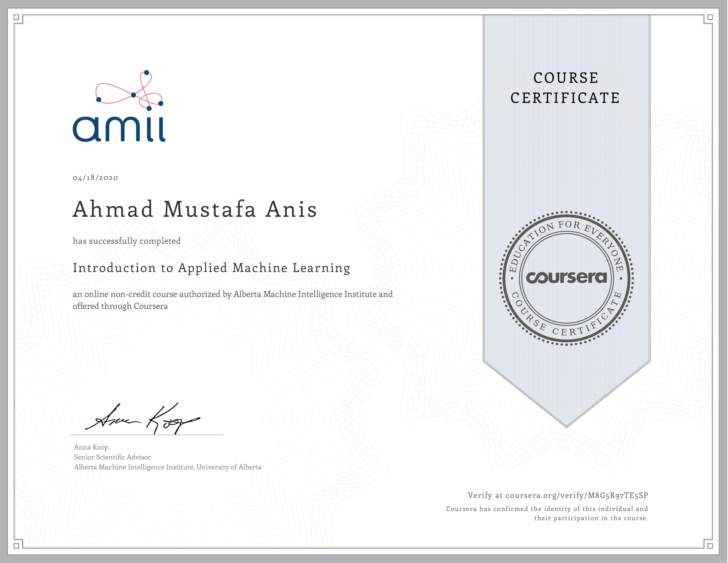Click the 'has successfully completed' text
This screenshot has width=728, height=563.
127,241
